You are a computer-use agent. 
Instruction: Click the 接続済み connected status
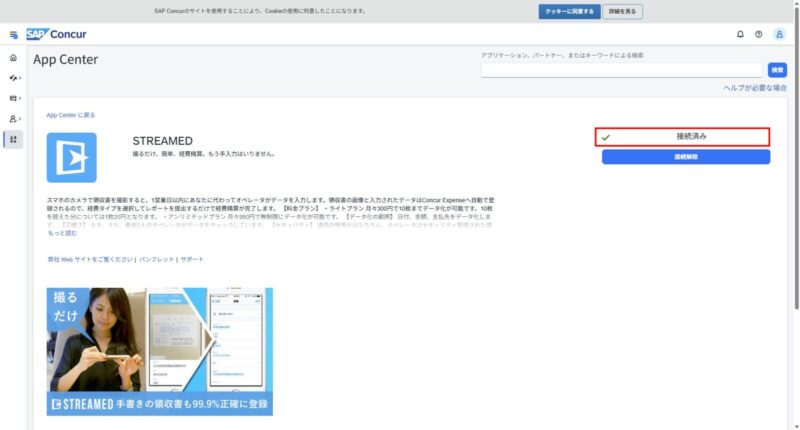pyautogui.click(x=682, y=137)
